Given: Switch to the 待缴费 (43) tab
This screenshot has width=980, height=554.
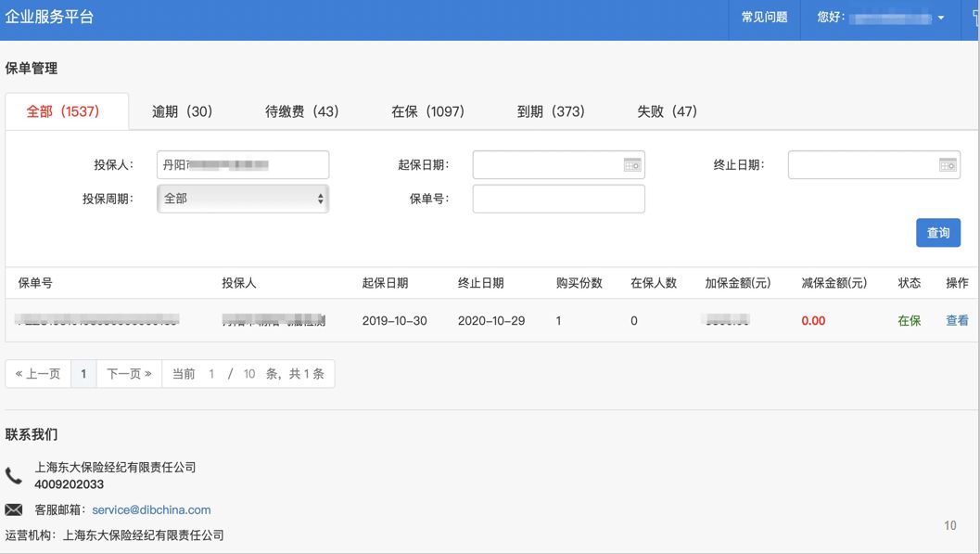Looking at the screenshot, I should tap(302, 111).
